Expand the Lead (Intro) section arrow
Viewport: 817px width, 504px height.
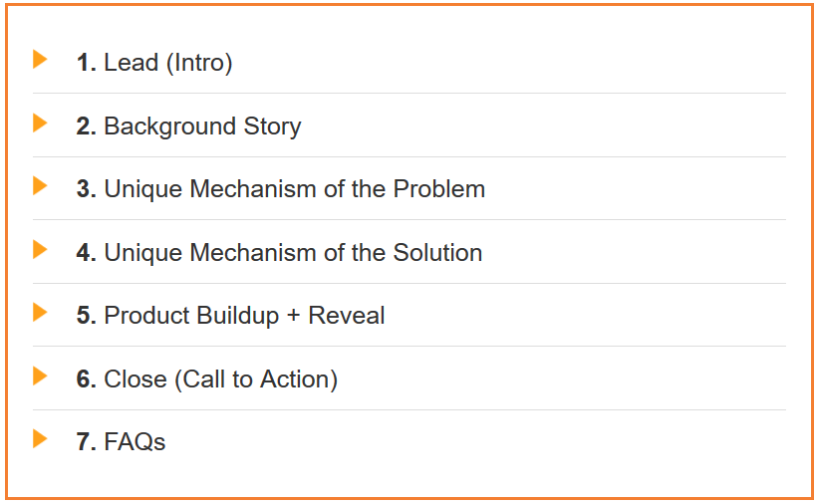40,60
